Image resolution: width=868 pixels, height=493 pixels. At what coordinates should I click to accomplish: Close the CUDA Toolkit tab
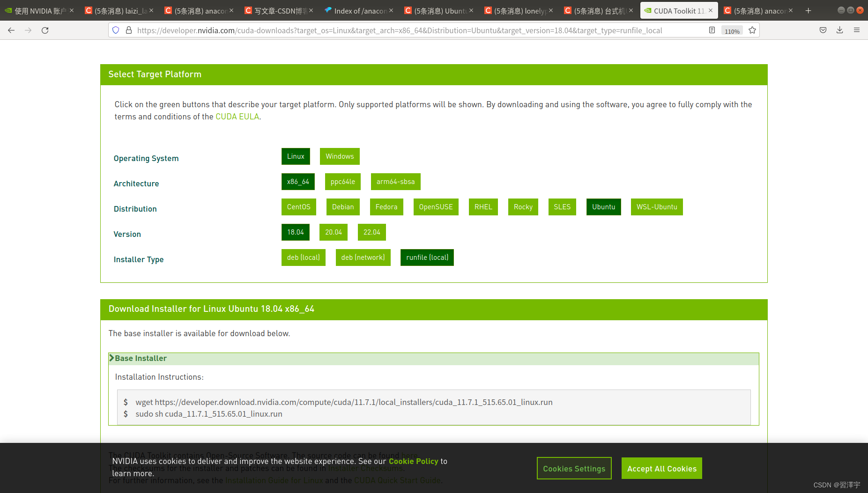coord(711,10)
